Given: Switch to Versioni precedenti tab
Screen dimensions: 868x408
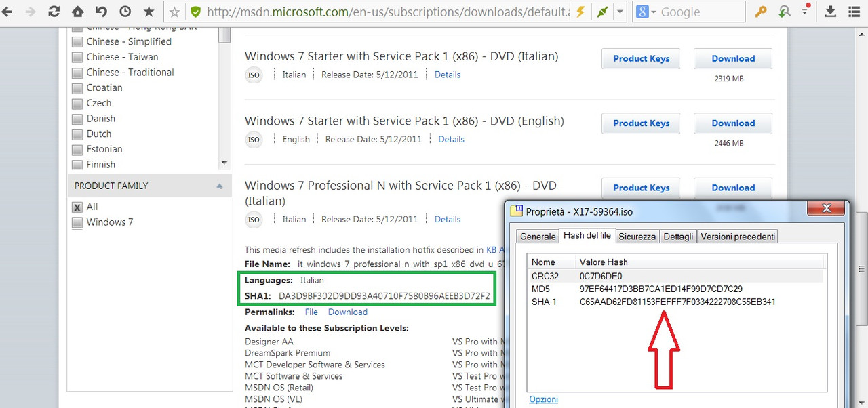Looking at the screenshot, I should (x=738, y=237).
